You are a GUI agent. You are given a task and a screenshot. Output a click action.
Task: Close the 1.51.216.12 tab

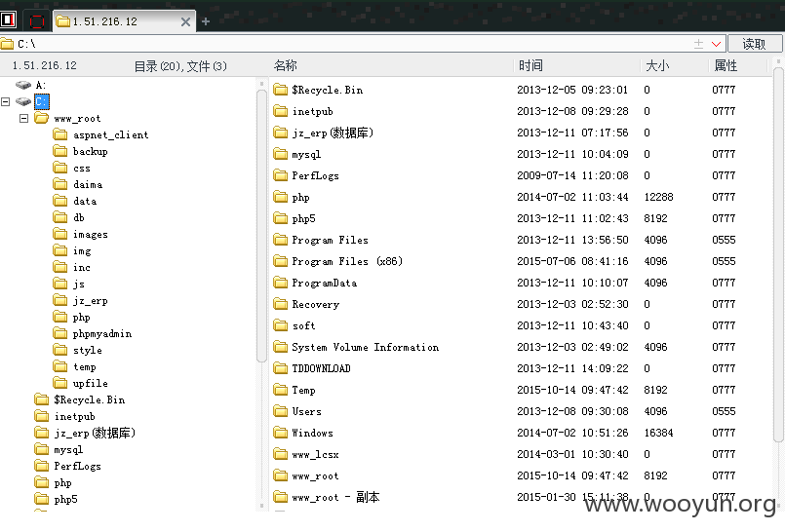(185, 22)
